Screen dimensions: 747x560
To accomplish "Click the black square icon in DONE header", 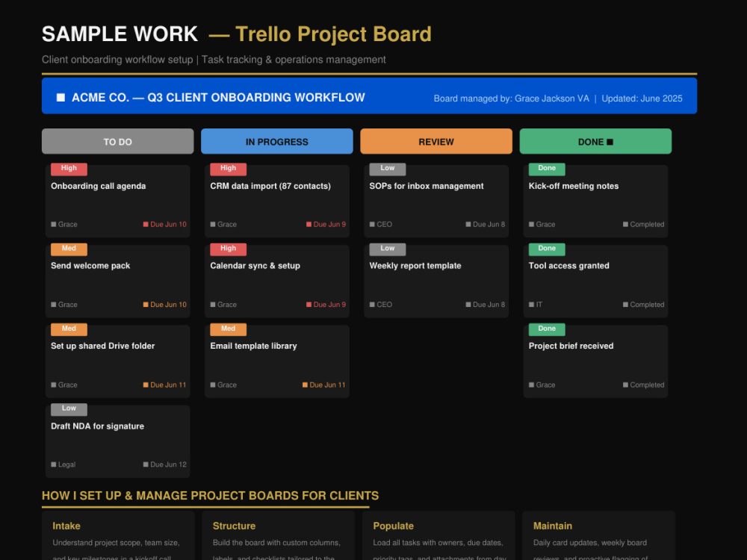I will click(610, 142).
